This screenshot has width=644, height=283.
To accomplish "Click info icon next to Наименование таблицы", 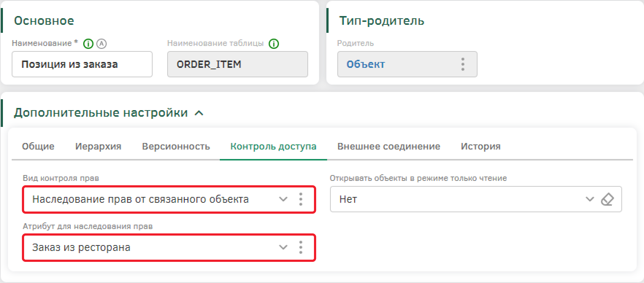I will click(x=274, y=44).
